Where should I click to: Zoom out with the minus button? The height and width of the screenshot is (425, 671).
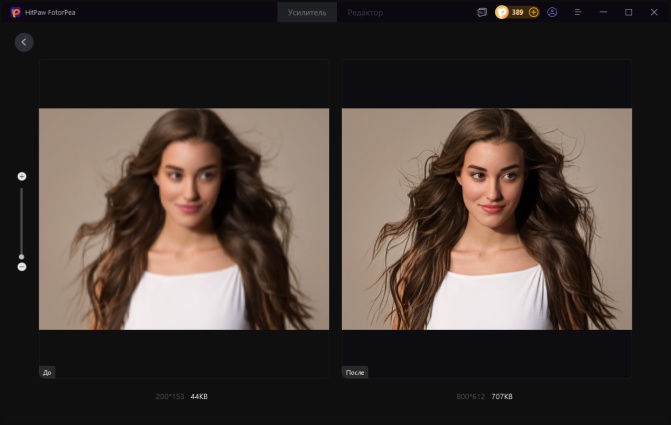[22, 267]
